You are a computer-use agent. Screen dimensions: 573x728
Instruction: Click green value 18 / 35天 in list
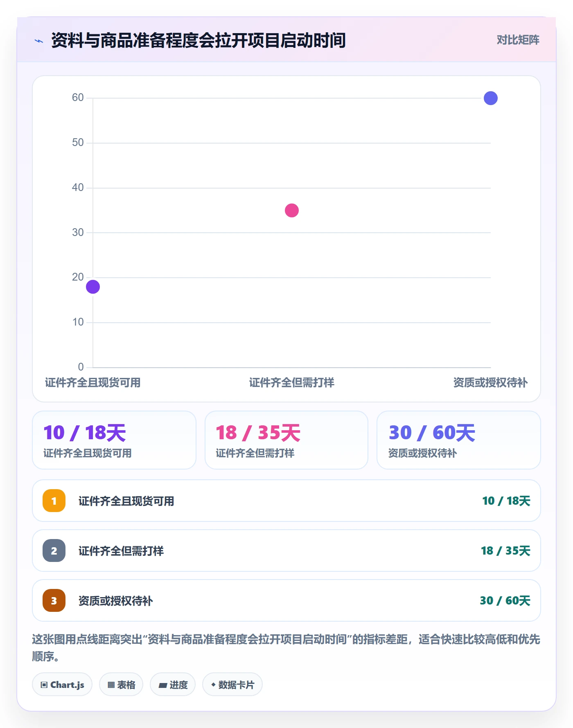505,551
